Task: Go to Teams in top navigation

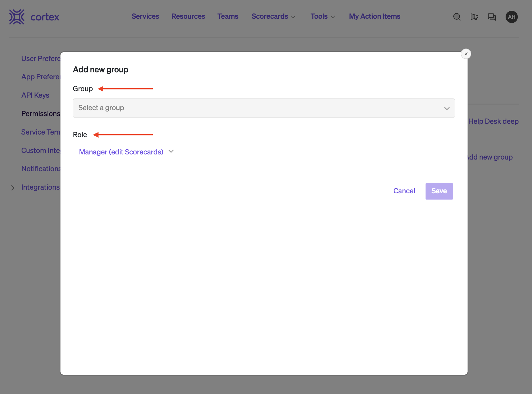Action: tap(228, 16)
